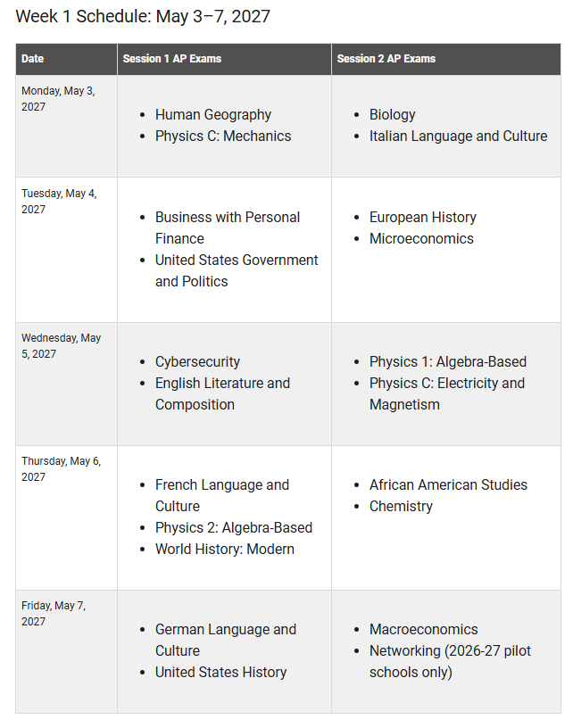Open the Biology exam entry
Screen dimensions: 573x728
pyautogui.click(x=393, y=115)
